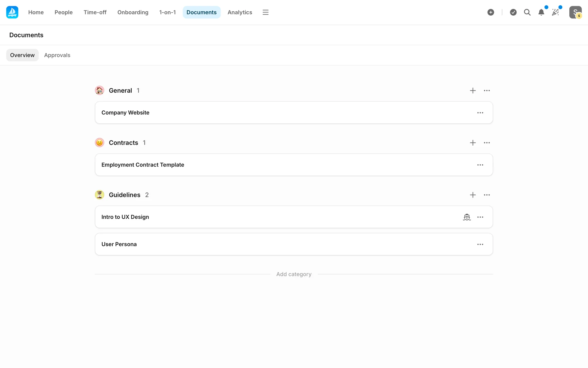The height and width of the screenshot is (368, 588).
Task: Open Employment Contract Template document
Action: 143,165
